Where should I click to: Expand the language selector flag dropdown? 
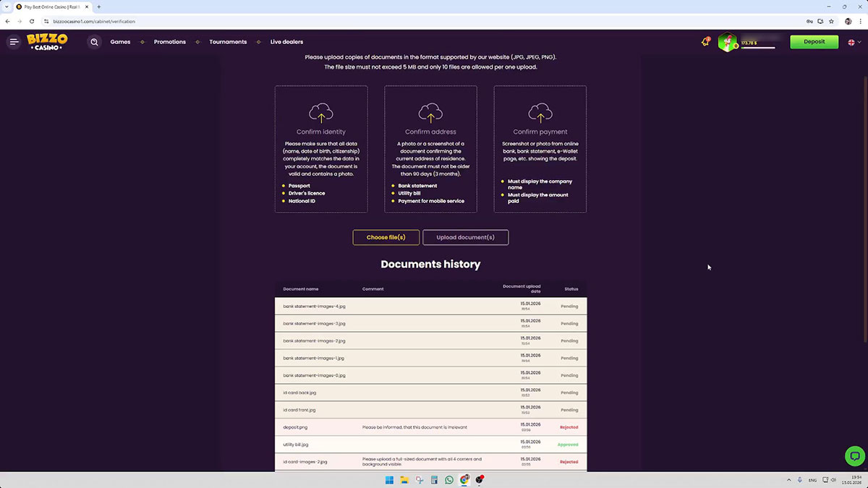point(854,42)
